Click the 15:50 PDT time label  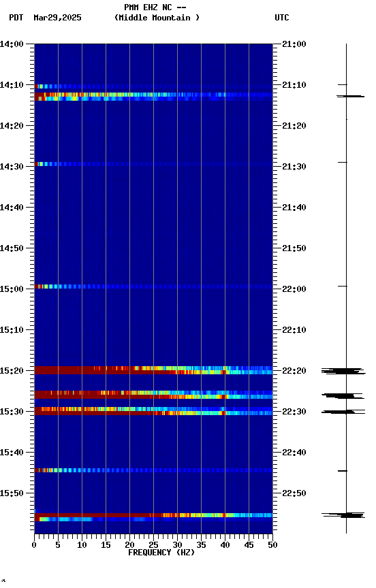(12, 493)
